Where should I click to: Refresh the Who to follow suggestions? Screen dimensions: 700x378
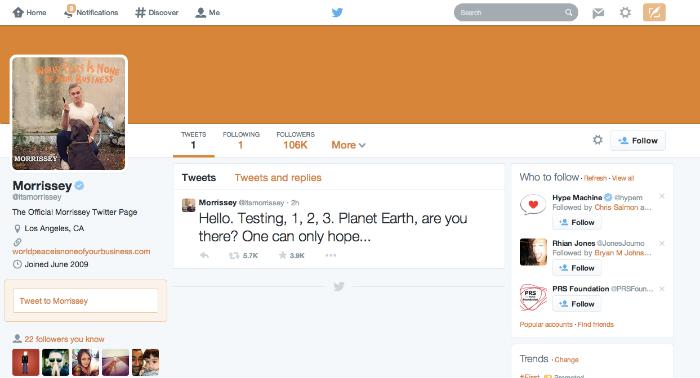tap(595, 179)
